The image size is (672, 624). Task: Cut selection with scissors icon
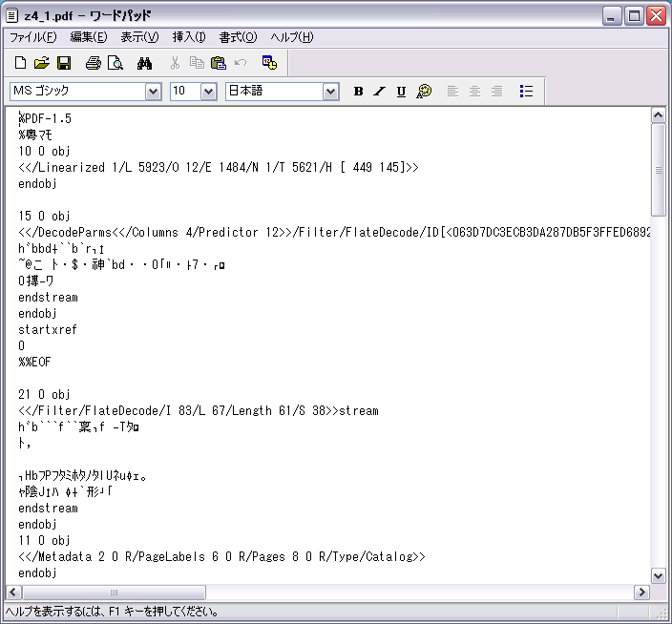click(175, 63)
